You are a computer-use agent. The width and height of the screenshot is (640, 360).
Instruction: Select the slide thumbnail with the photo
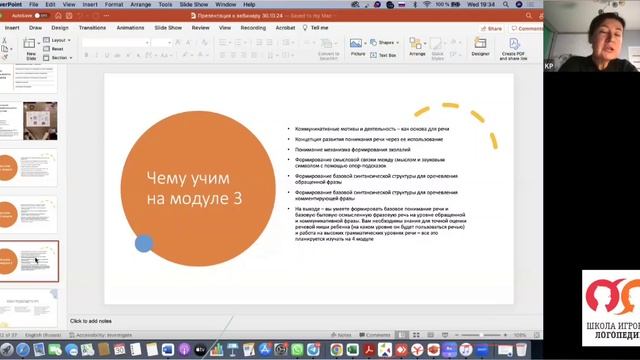pos(29,121)
